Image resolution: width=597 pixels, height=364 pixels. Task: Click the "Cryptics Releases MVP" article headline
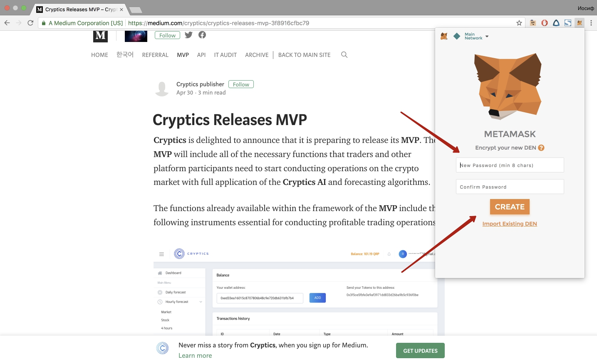tap(230, 120)
